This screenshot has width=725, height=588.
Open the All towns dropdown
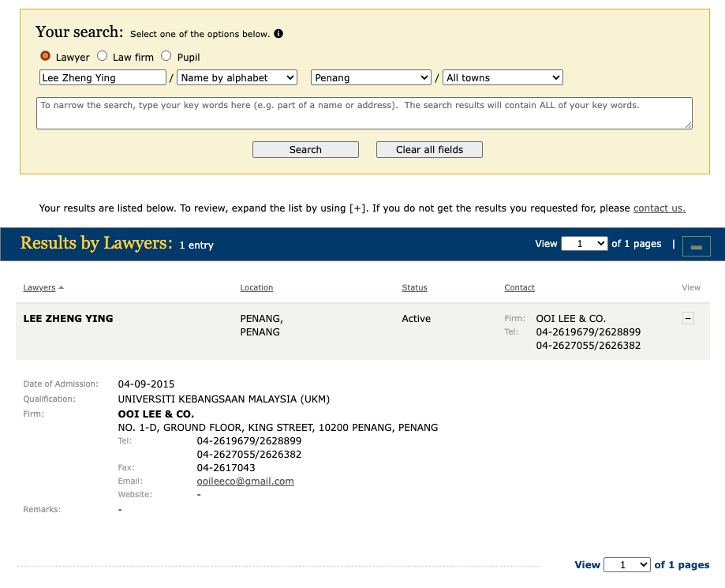tap(503, 77)
